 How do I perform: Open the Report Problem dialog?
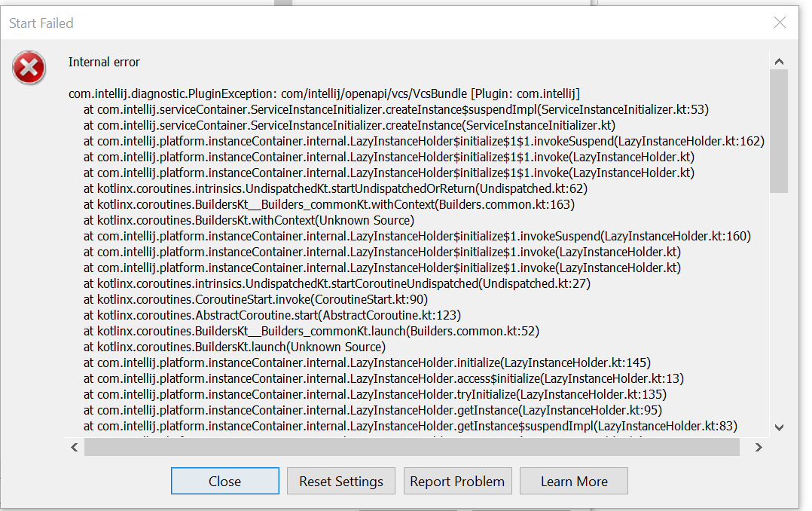tap(457, 481)
